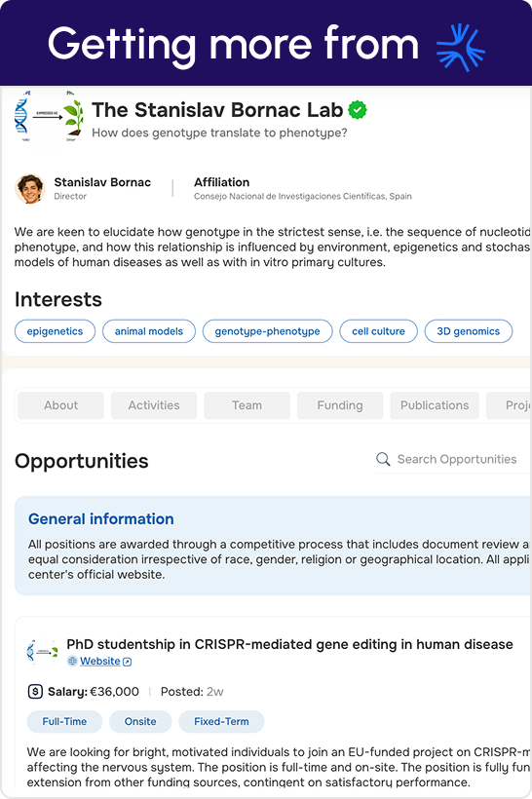Go to the Team tab
Viewport: 532px width, 799px height.
click(247, 405)
